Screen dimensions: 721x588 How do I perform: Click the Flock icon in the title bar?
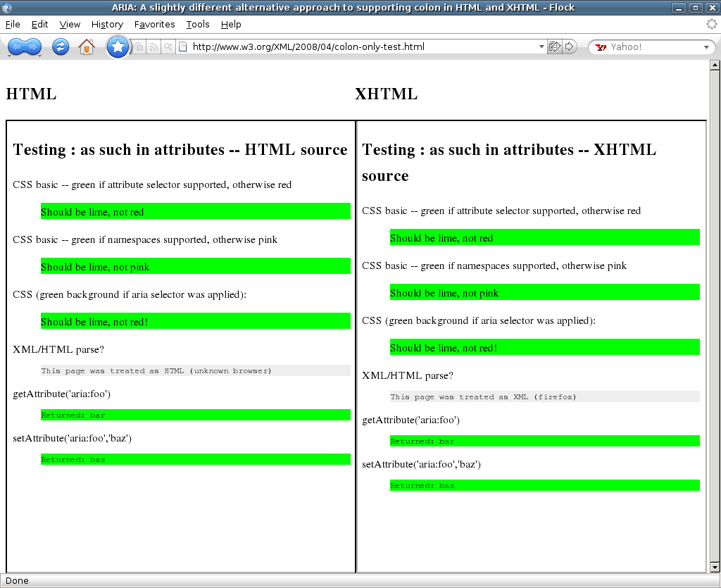pos(6,7)
